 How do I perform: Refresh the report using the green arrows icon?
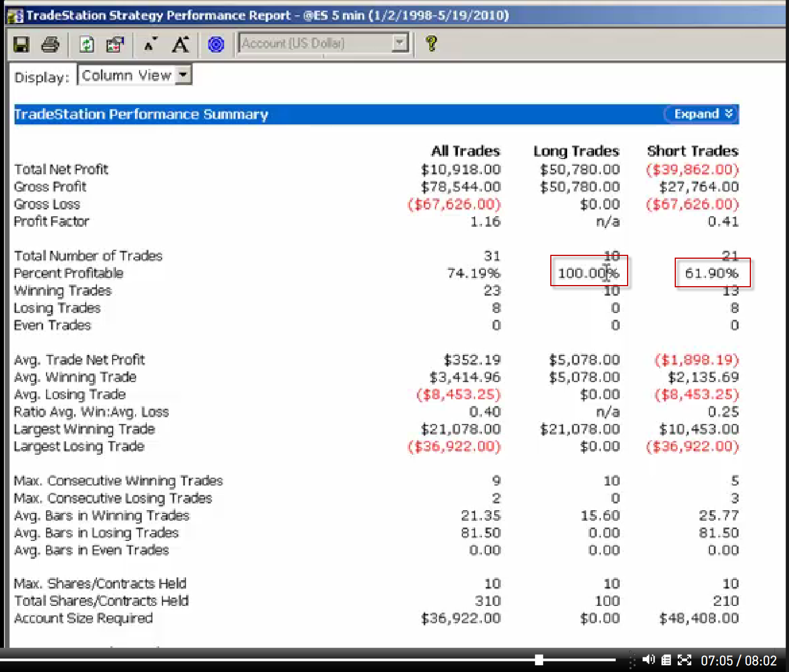click(86, 44)
